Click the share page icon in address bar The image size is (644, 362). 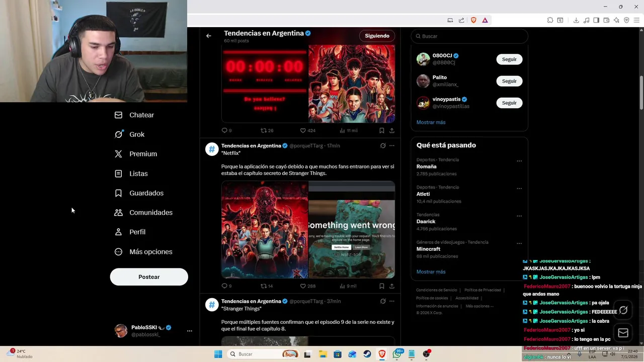point(461,20)
